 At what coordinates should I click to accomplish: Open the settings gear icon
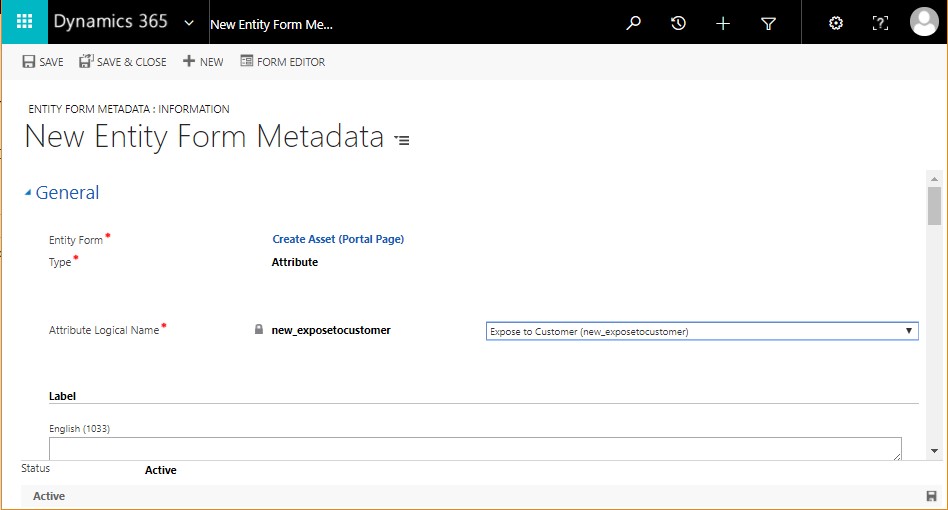[836, 23]
